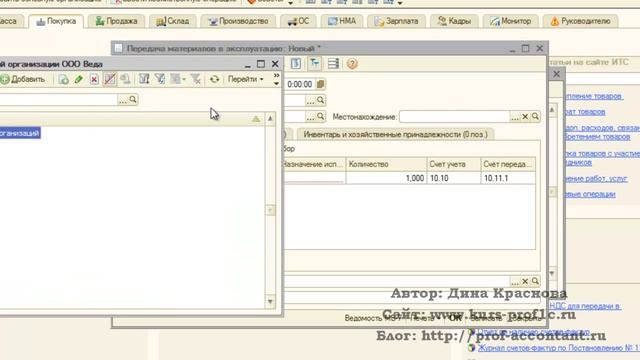Click the Местонахождение input field

point(454,117)
